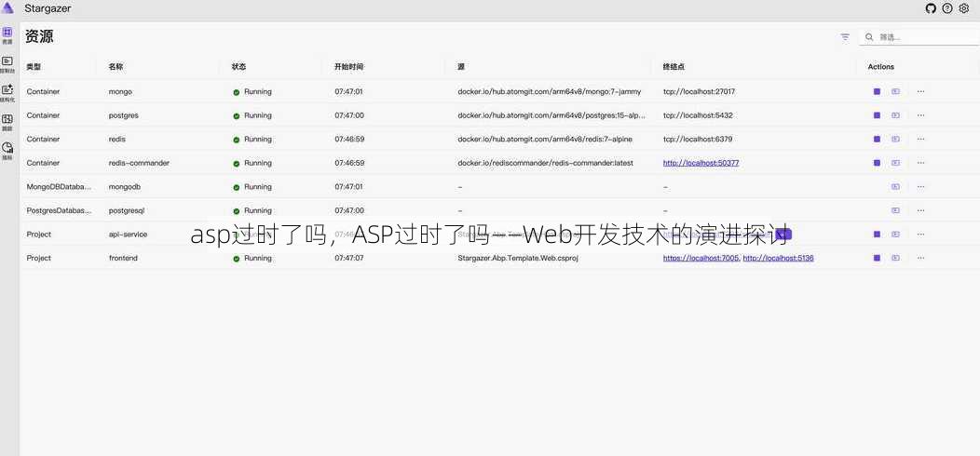Open more actions menu for frontend
This screenshot has height=456, width=980.
920,258
